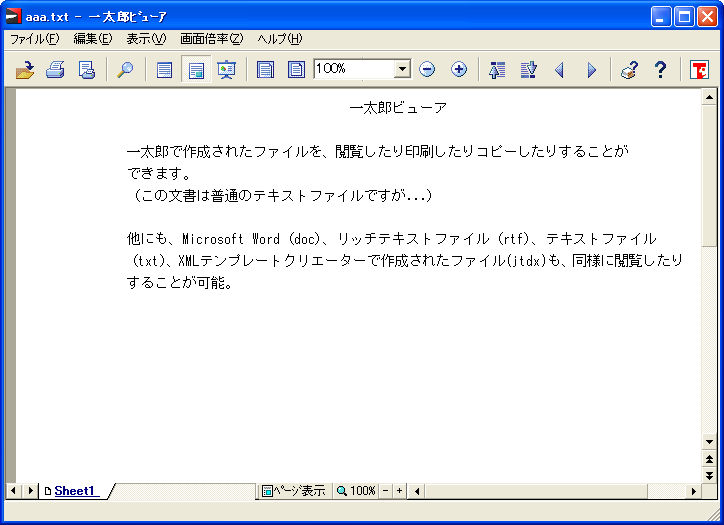
Task: Select the Sheet1 tab
Action: tap(74, 491)
